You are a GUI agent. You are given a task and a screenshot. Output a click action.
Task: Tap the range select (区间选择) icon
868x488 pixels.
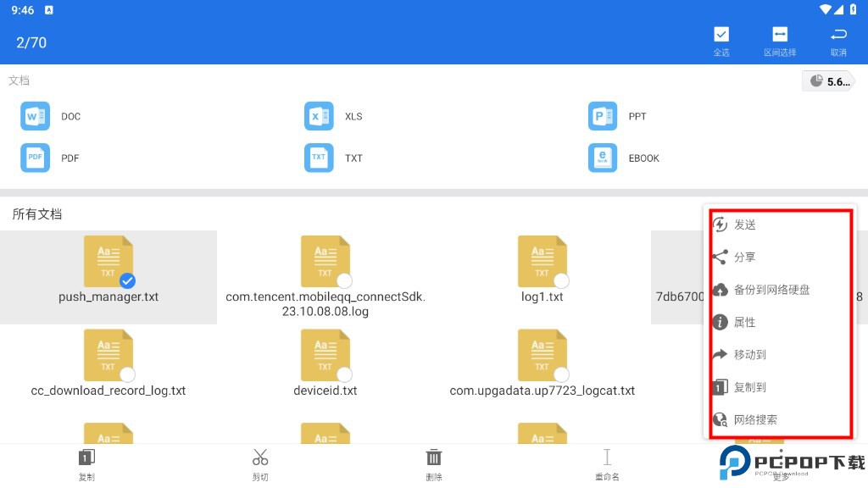click(780, 35)
